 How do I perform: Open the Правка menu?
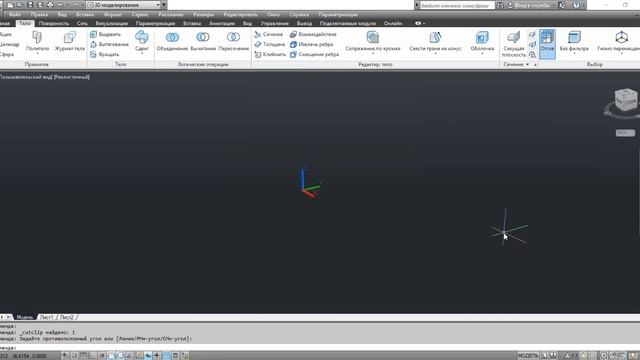coord(39,15)
